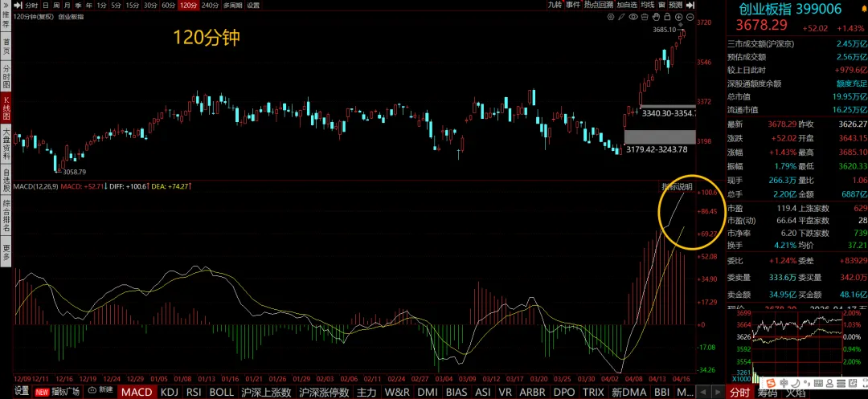Toggle 均线 moving average lines

click(x=648, y=5)
